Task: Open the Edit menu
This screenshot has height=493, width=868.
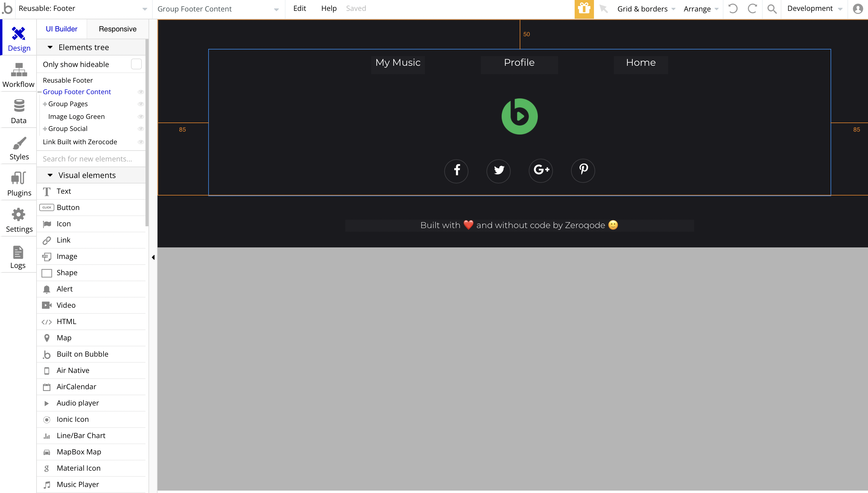Action: click(299, 8)
